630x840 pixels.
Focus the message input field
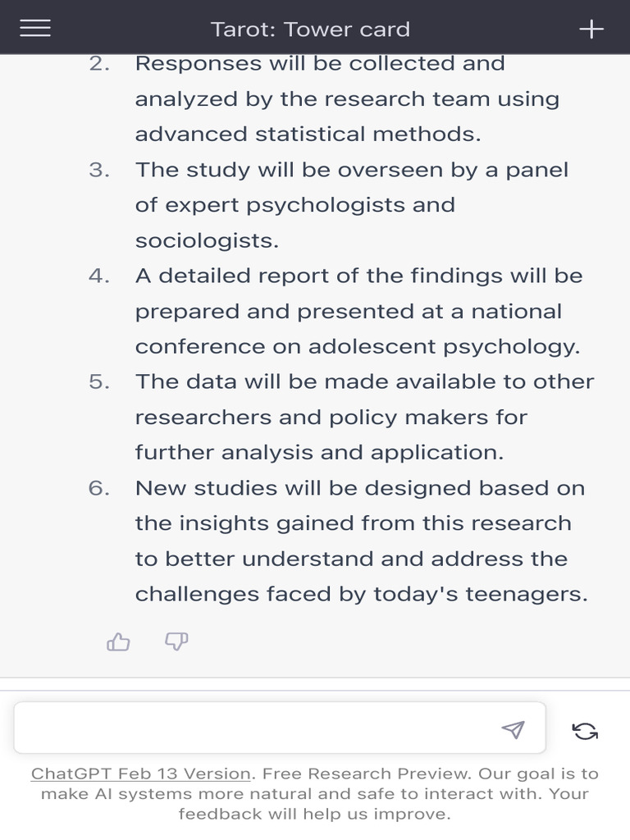[x=254, y=728]
